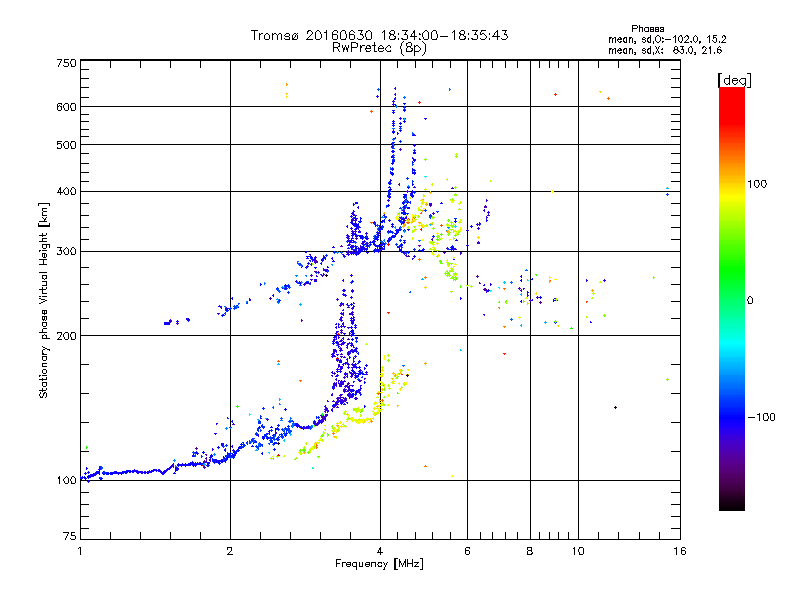Click the y-axis tick label '400'
800x600 pixels.
coord(66,192)
